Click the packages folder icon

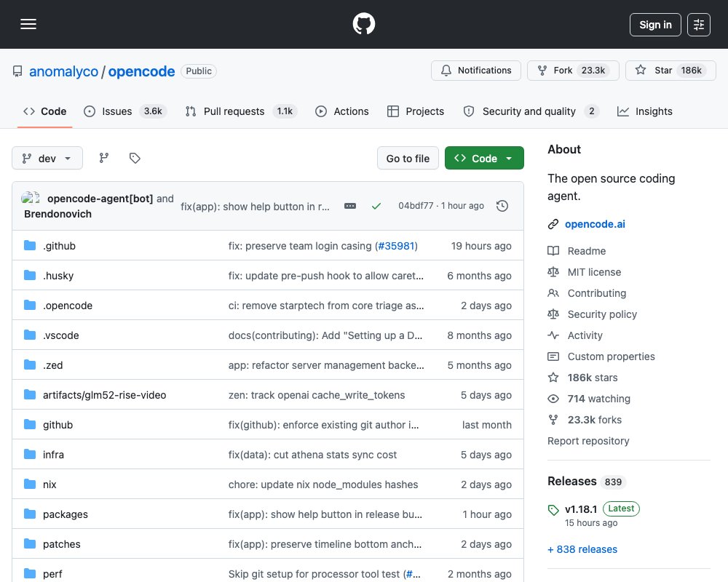(x=30, y=514)
